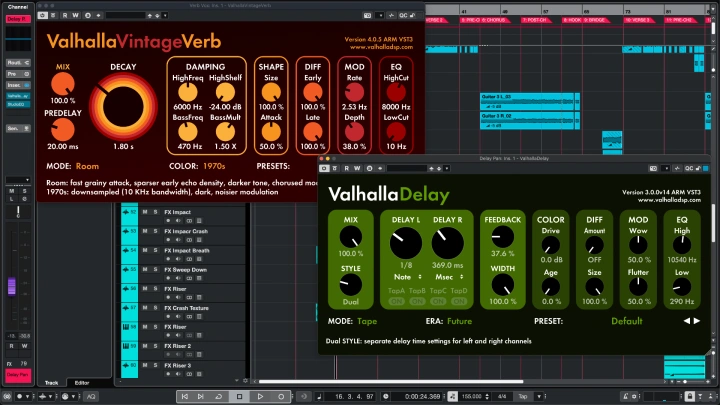Mute the FX Impact track
The height and width of the screenshot is (405, 720).
click(x=145, y=212)
